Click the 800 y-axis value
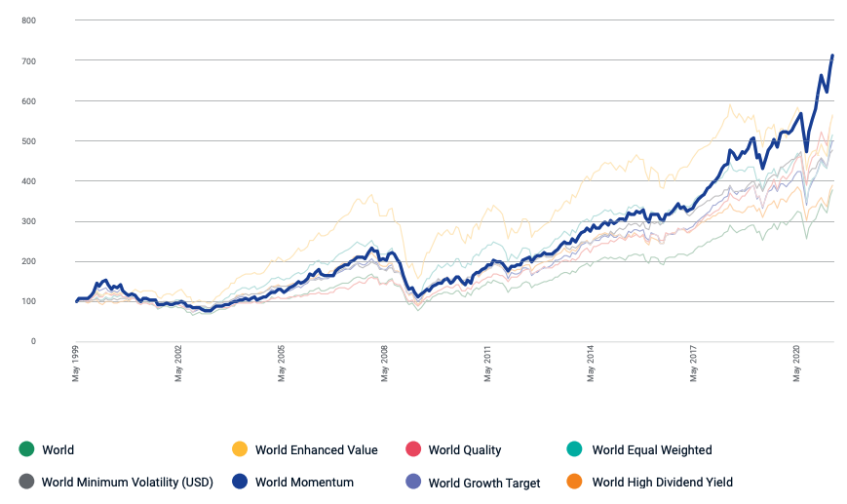The image size is (847, 504). click(28, 20)
